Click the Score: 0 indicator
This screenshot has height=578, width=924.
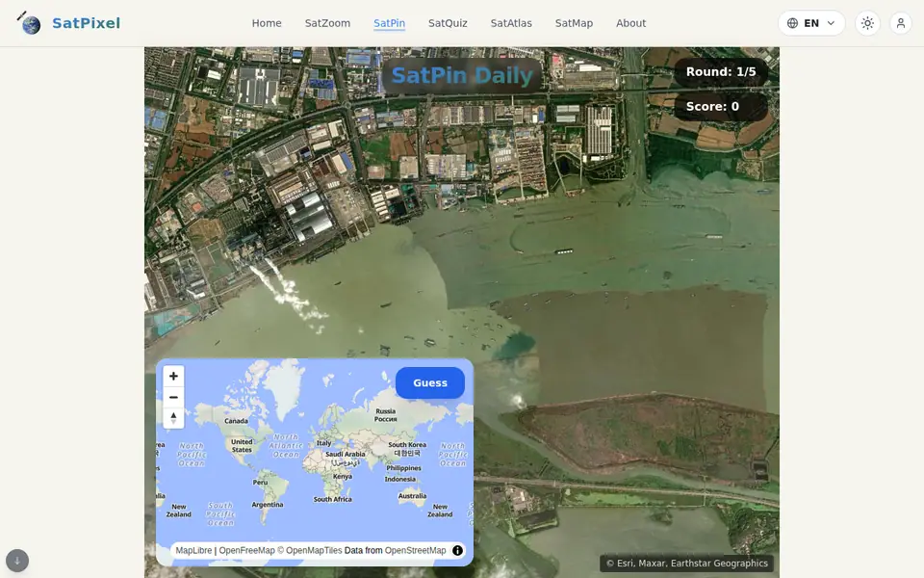(721, 107)
